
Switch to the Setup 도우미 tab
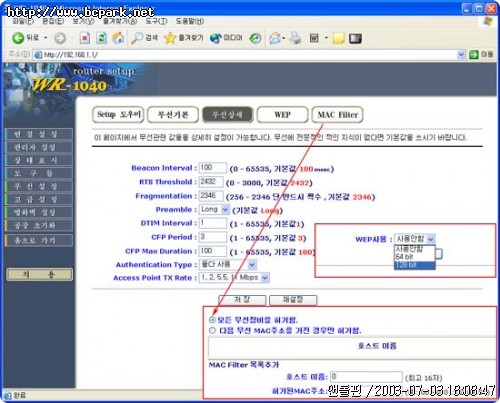[118, 115]
